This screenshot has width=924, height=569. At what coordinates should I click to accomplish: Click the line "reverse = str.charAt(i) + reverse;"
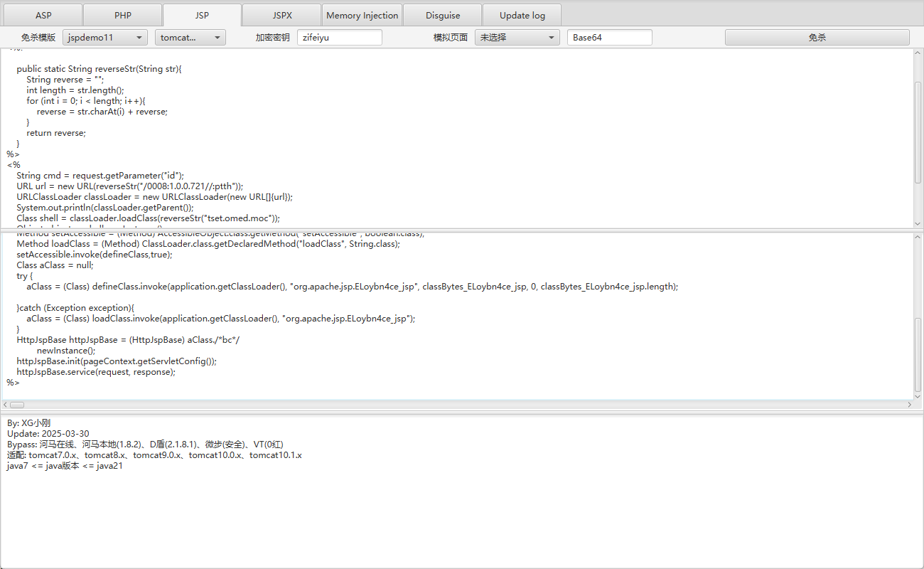point(102,112)
